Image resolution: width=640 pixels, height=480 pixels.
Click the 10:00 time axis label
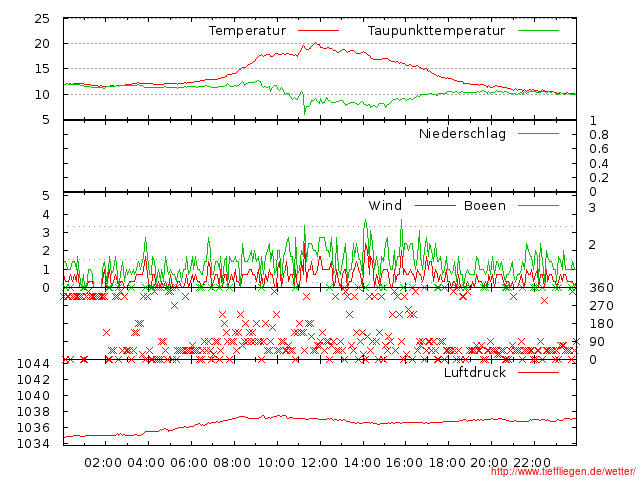tap(276, 463)
